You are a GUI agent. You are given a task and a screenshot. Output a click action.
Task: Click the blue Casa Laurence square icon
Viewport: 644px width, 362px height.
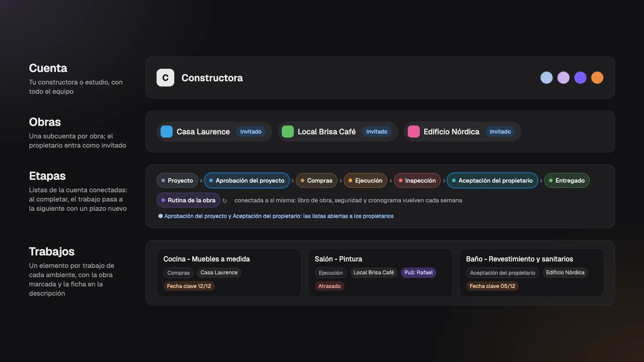click(167, 132)
